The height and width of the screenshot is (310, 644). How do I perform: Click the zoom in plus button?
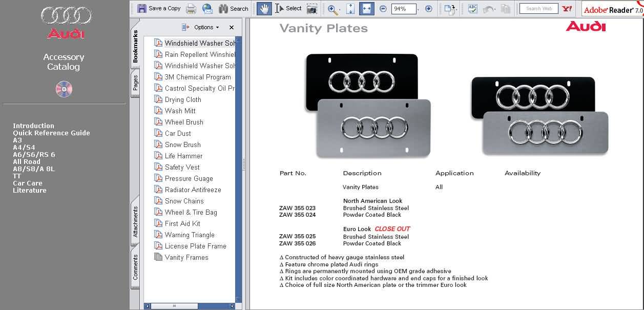click(429, 9)
